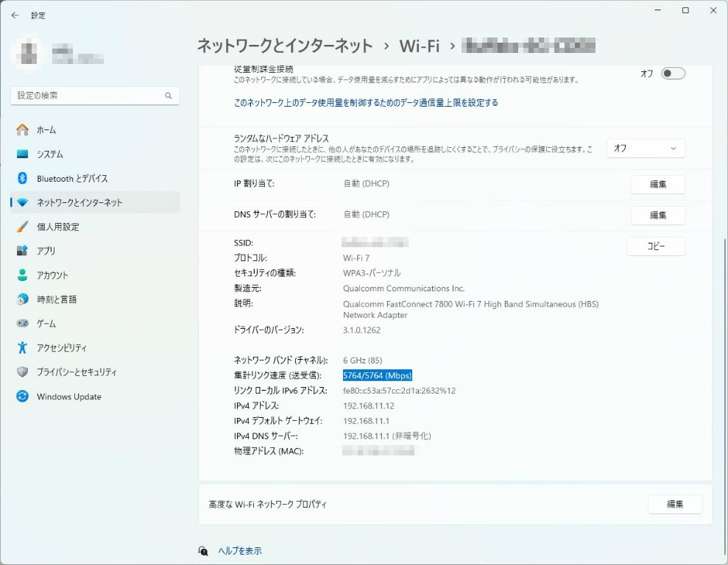Viewport: 728px width, 565px height.
Task: Go to Privacy and security menu item
Action: point(77,372)
